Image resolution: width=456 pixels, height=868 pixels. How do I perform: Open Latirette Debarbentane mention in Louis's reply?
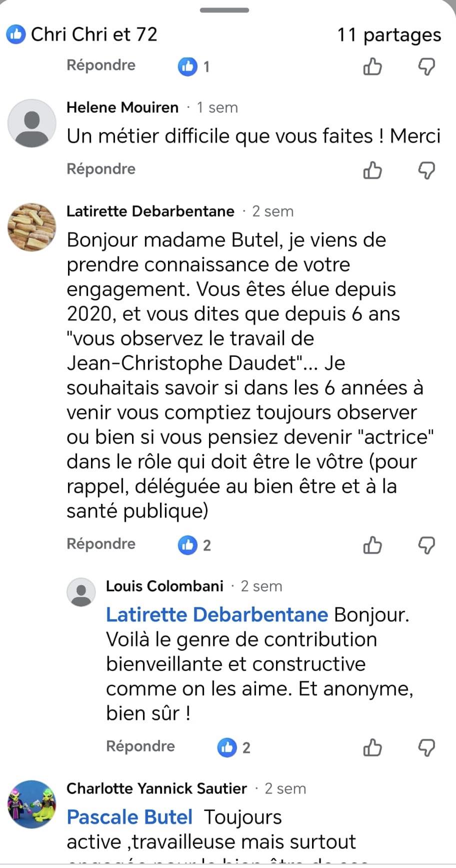tap(217, 615)
